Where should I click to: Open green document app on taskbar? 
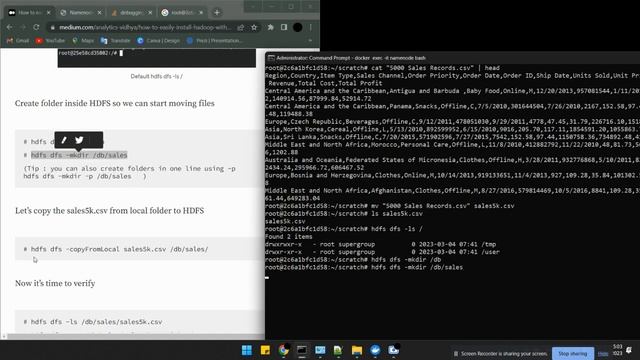click(x=338, y=350)
